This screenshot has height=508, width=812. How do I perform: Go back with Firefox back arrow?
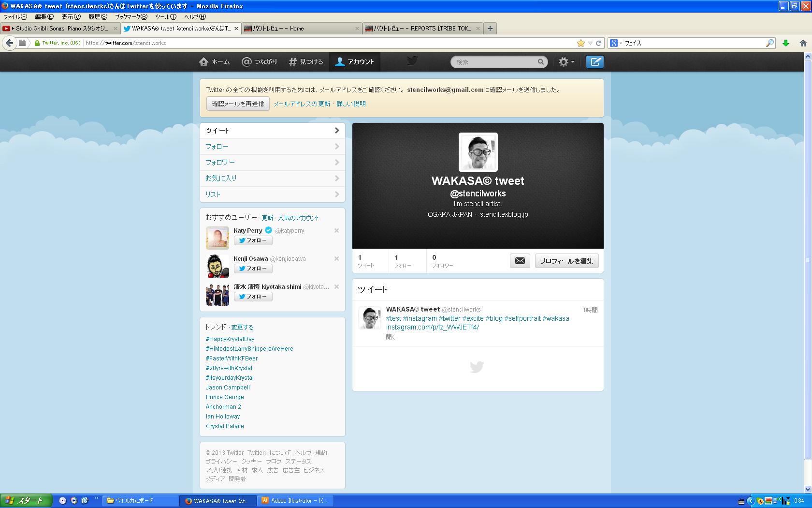pos(9,43)
